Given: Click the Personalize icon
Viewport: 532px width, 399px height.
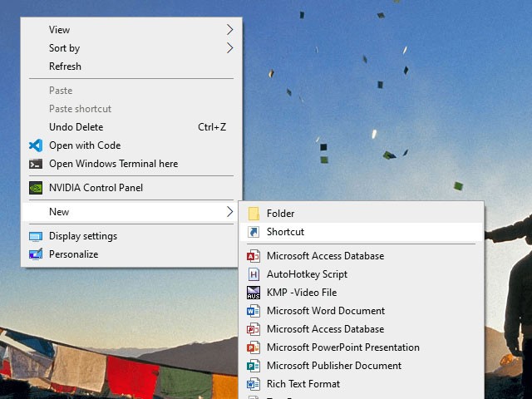Looking at the screenshot, I should pos(36,254).
